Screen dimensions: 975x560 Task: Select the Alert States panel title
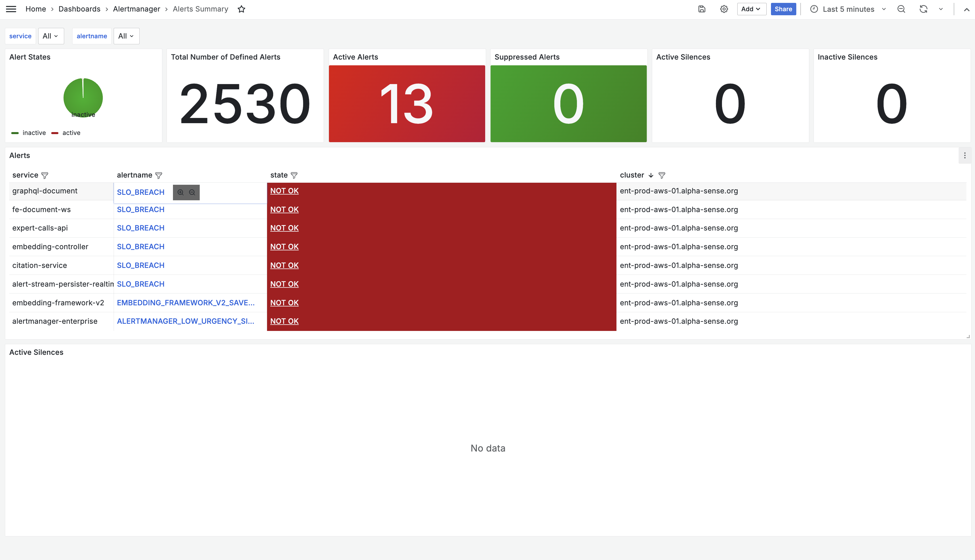pyautogui.click(x=30, y=57)
